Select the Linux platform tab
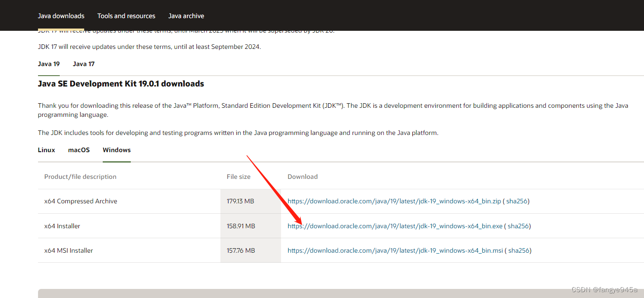Viewport: 644px width, 298px height. [47, 150]
